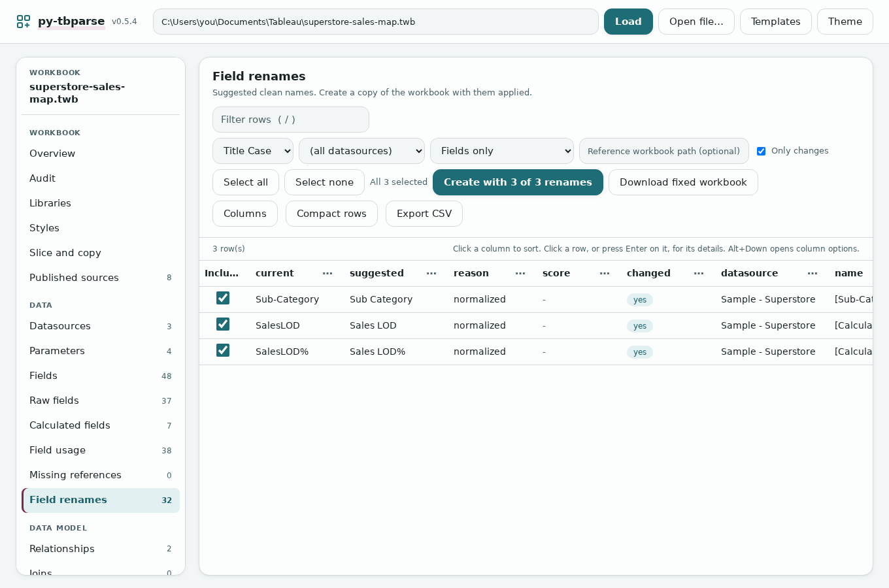Open the Overview section

(x=101, y=154)
